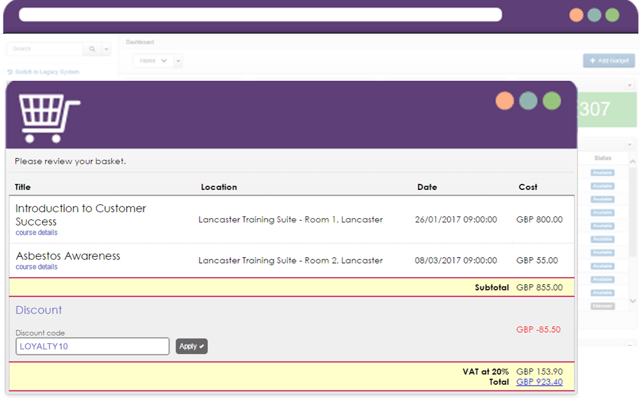The width and height of the screenshot is (640, 398).
Task: Follow the Switch to Legacy System link
Action: click(43, 72)
